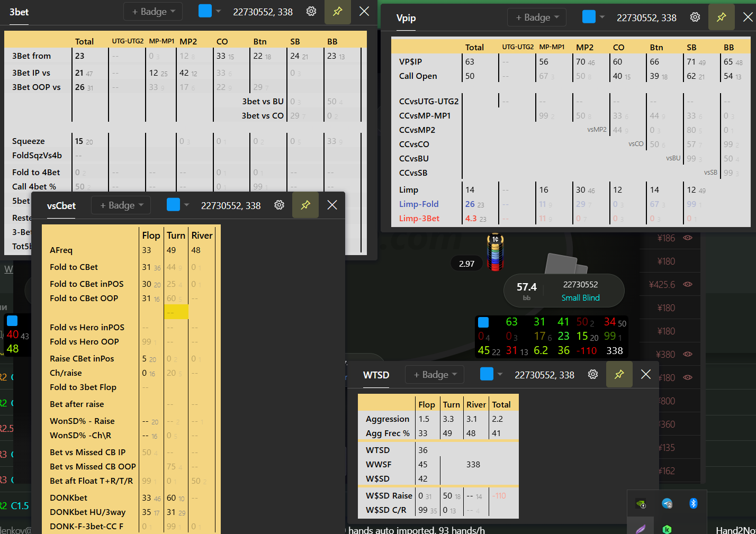Open settings gear in WTSD popup
The width and height of the screenshot is (756, 534).
click(x=593, y=375)
